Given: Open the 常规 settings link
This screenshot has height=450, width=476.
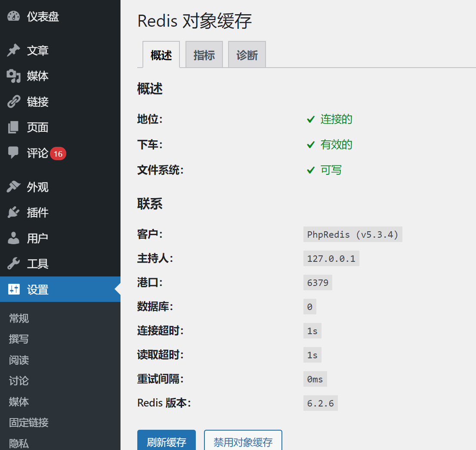Looking at the screenshot, I should pos(19,318).
